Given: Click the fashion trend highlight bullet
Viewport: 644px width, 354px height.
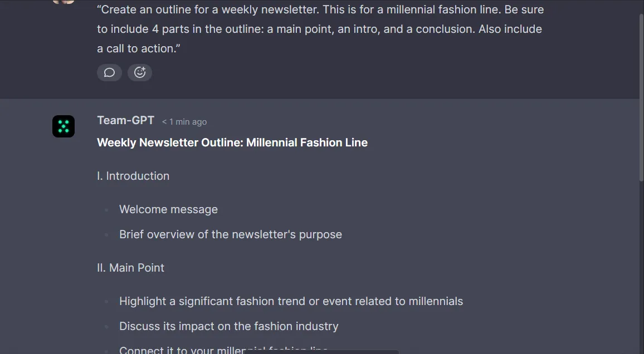Looking at the screenshot, I should click(291, 301).
